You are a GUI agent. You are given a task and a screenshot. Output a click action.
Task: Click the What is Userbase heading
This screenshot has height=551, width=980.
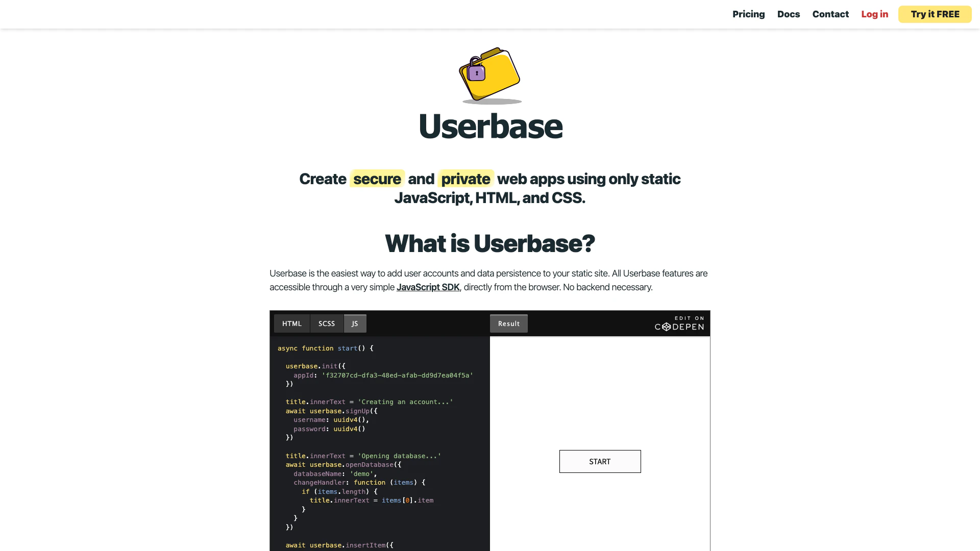click(489, 243)
